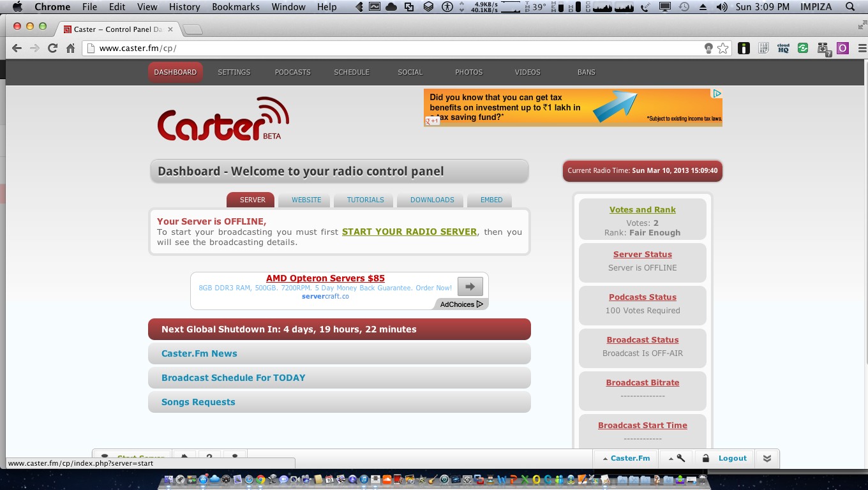Screen dimensions: 868x490
Task: Open the BANS nav item
Action: 587,72
